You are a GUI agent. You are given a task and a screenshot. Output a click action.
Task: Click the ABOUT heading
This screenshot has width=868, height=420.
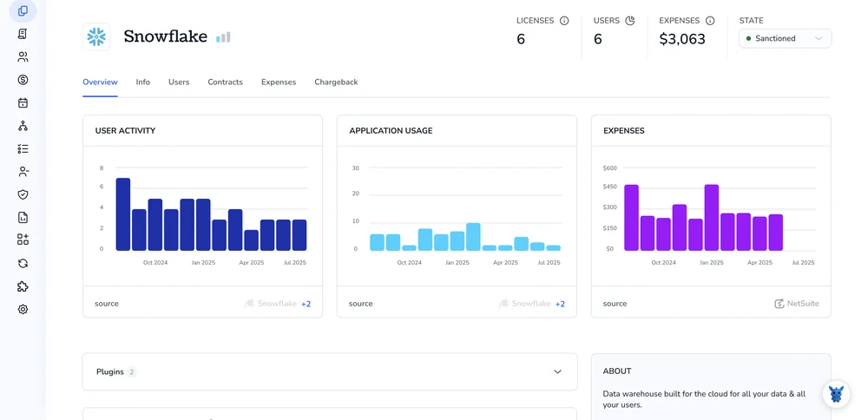(617, 371)
